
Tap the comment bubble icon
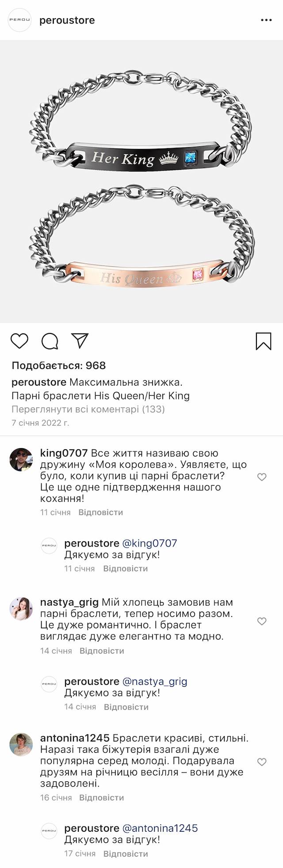[50, 341]
